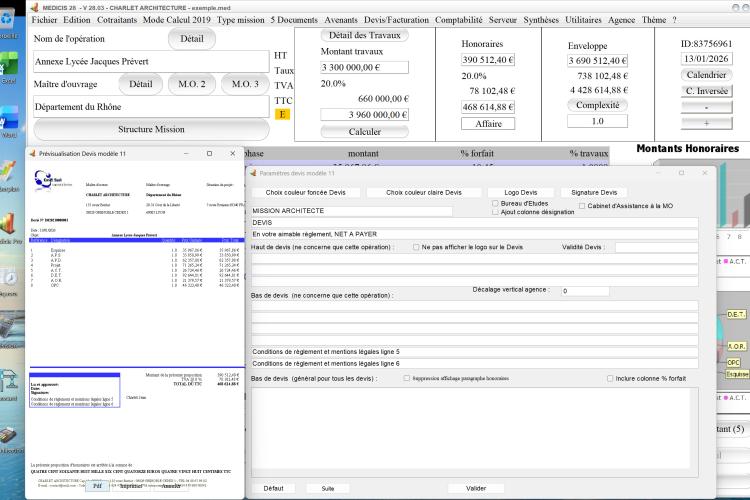
Task: Click the plus button below C. Inversée
Action: click(706, 123)
